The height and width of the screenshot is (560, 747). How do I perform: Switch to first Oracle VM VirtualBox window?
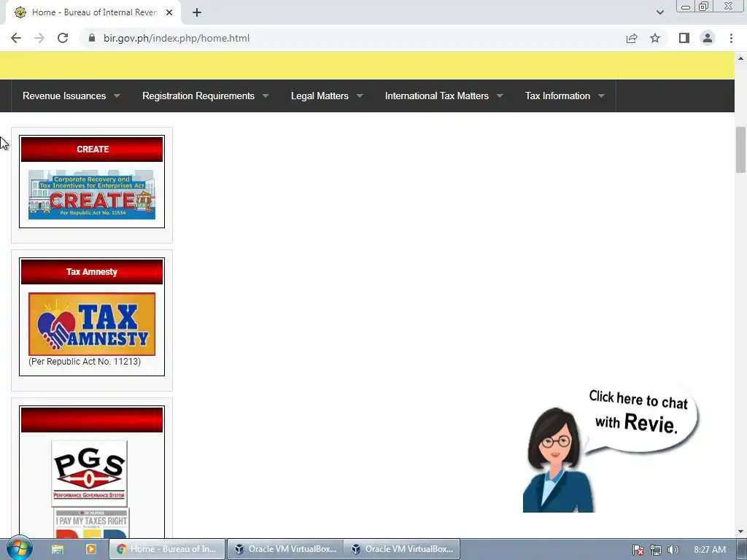coord(285,549)
